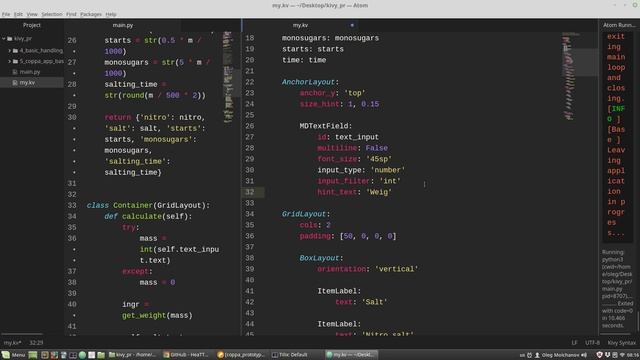The height and width of the screenshot is (360, 640).
Task: Open the View menu
Action: (x=32, y=14)
